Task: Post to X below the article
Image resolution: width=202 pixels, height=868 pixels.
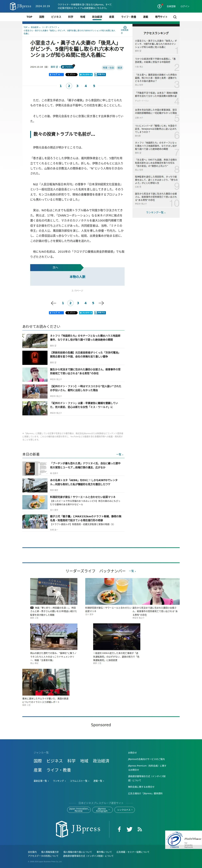Action: [71, 313]
